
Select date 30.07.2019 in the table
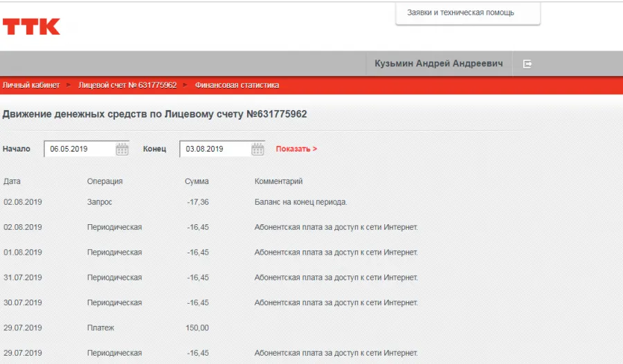[x=23, y=302]
